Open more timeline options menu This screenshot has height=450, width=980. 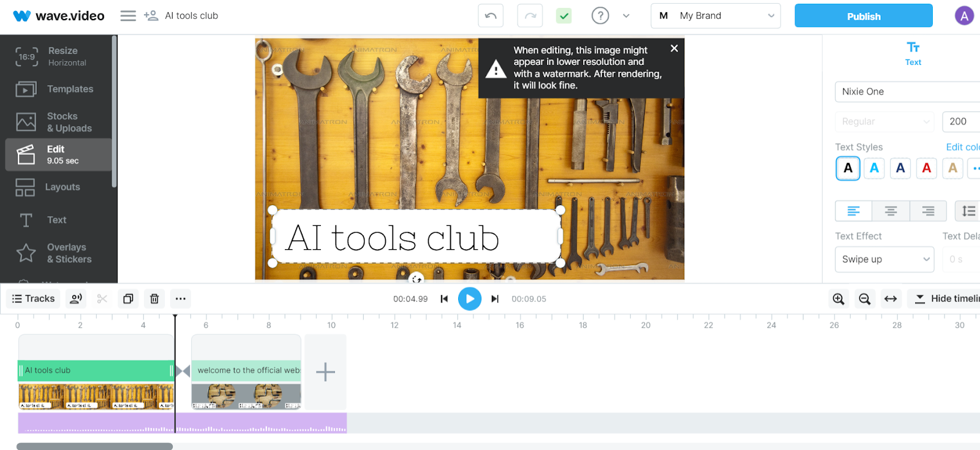pos(181,299)
